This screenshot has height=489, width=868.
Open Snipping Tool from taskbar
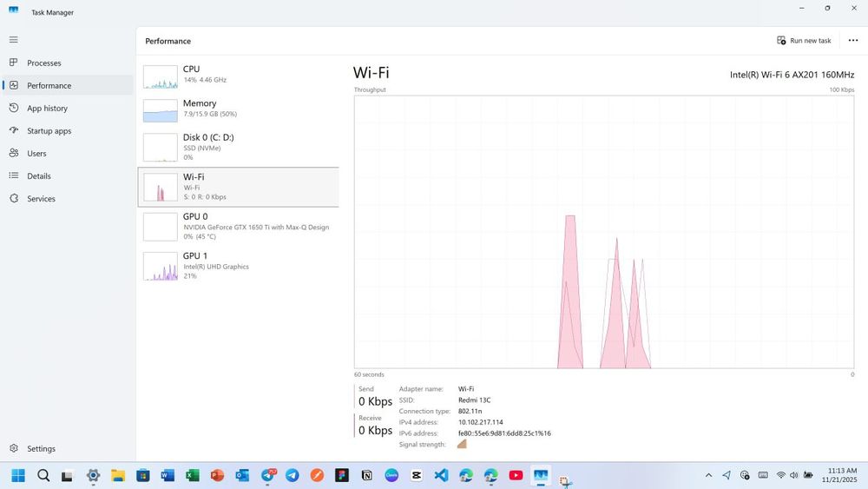[565, 480]
